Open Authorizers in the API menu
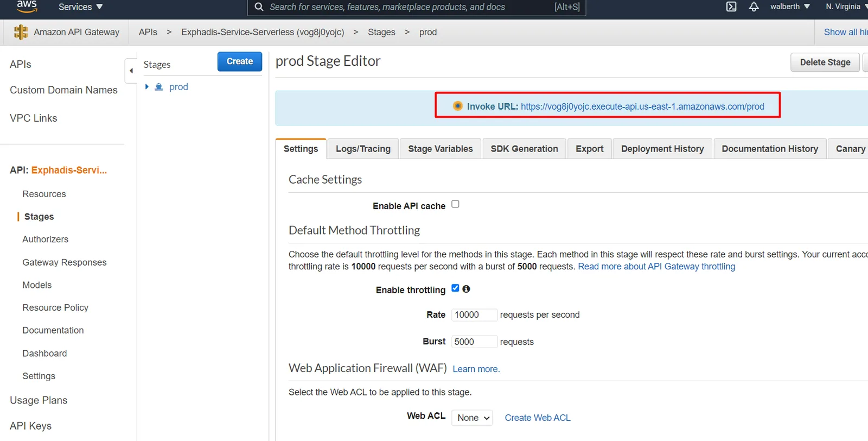This screenshot has height=441, width=868. tap(46, 240)
